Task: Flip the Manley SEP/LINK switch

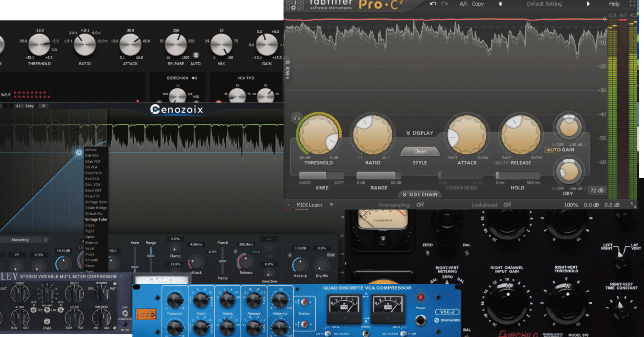Action: click(47, 310)
